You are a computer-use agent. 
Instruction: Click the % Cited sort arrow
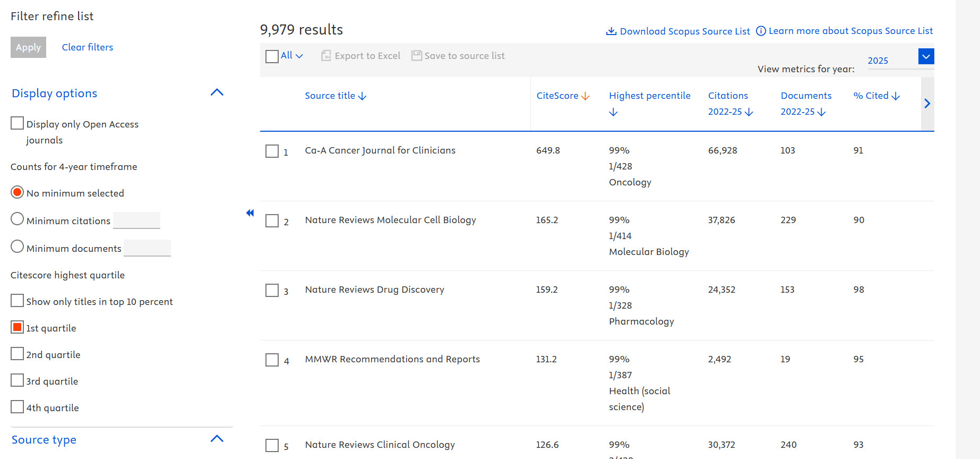coord(896,96)
